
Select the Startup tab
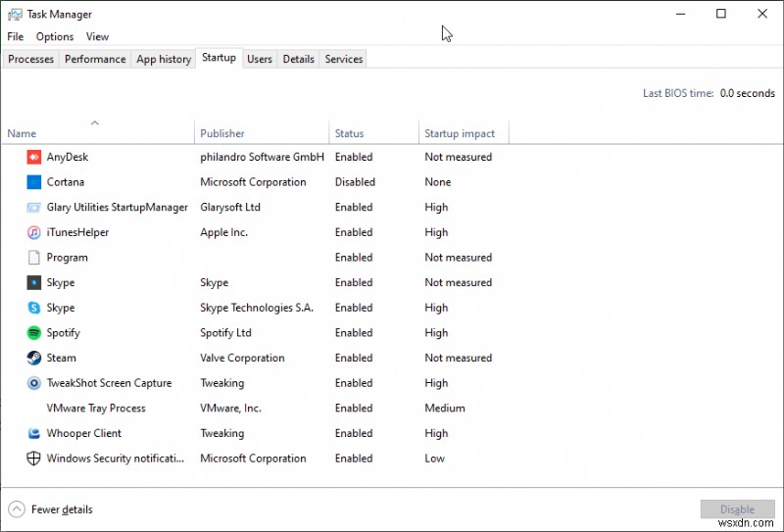219,58
